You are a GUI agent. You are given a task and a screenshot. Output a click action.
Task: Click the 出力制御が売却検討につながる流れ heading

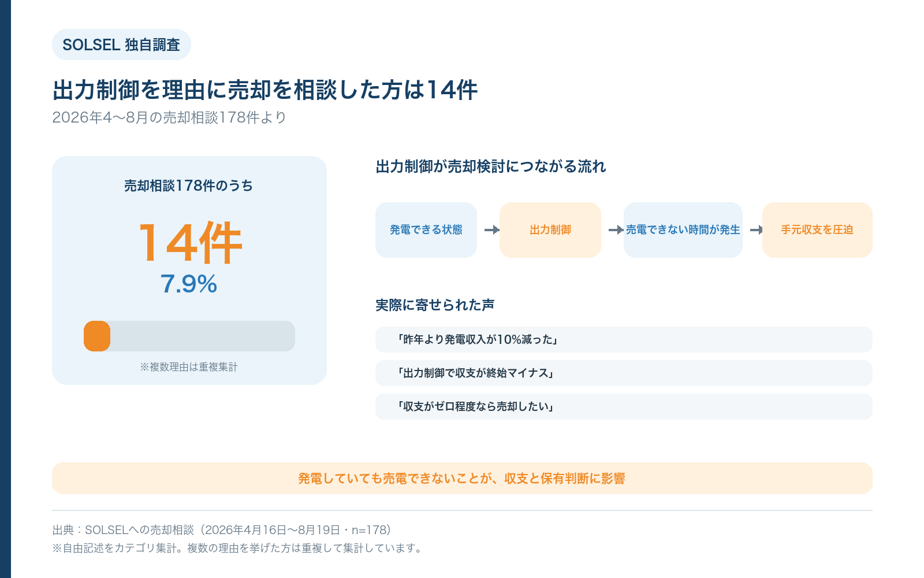tap(491, 166)
